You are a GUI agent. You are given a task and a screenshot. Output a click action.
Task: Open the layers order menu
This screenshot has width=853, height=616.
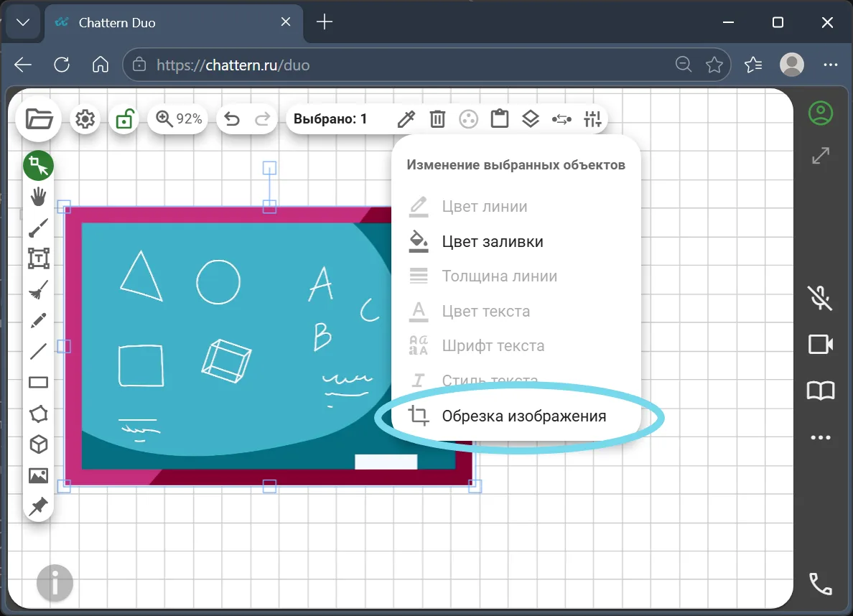pos(530,119)
